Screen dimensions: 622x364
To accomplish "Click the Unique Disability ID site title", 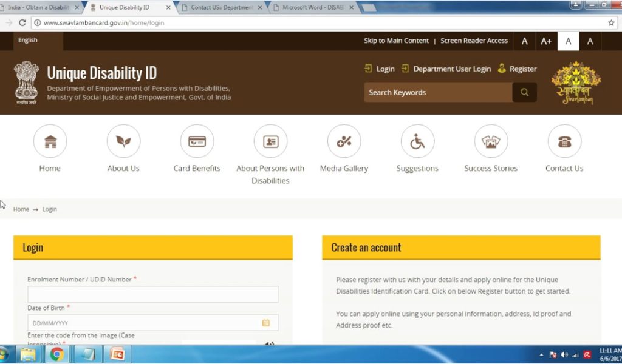I will click(102, 73).
